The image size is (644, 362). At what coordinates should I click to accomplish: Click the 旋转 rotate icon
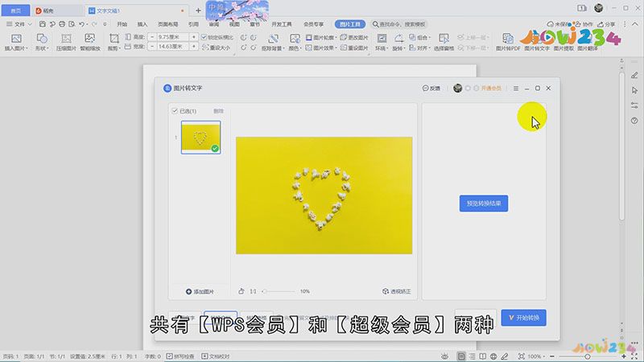click(x=398, y=39)
